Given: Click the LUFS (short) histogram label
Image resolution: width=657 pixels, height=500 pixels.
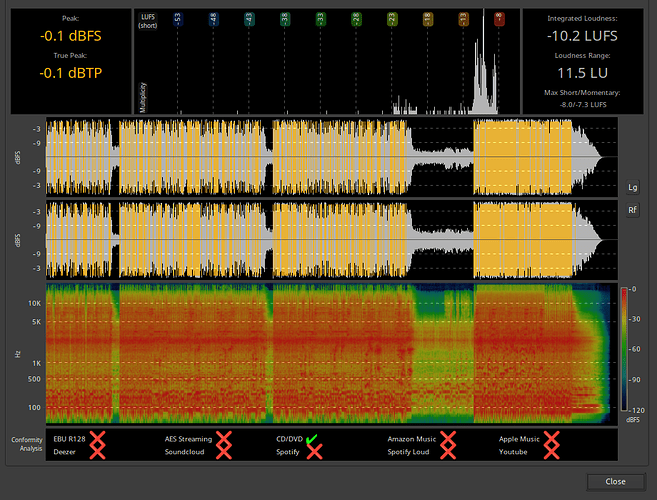Looking at the screenshot, I should pos(146,21).
